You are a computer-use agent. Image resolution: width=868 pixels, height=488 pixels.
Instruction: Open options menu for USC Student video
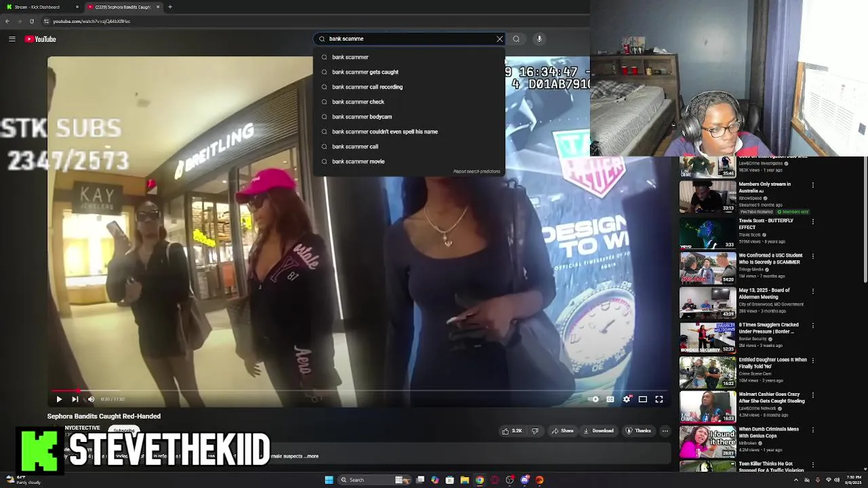click(x=812, y=256)
